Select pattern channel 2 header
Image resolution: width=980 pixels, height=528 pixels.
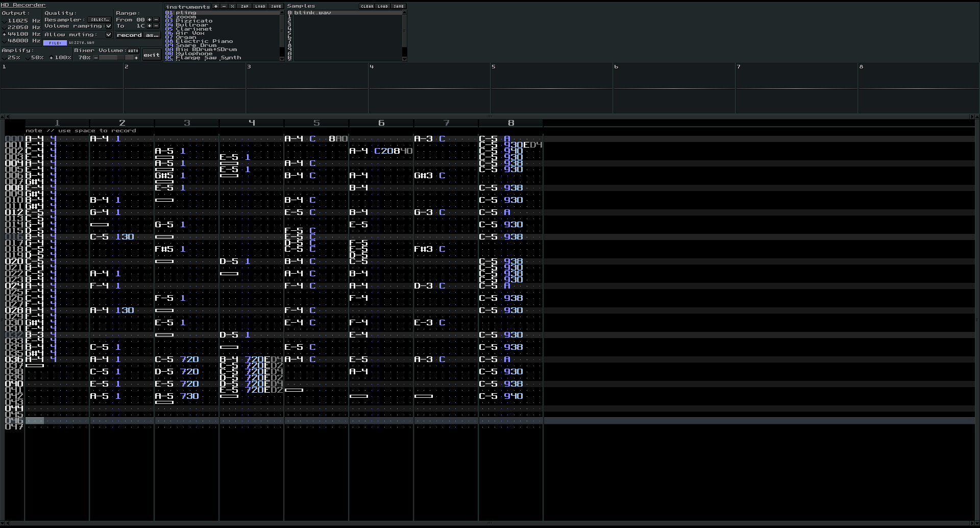pos(122,123)
